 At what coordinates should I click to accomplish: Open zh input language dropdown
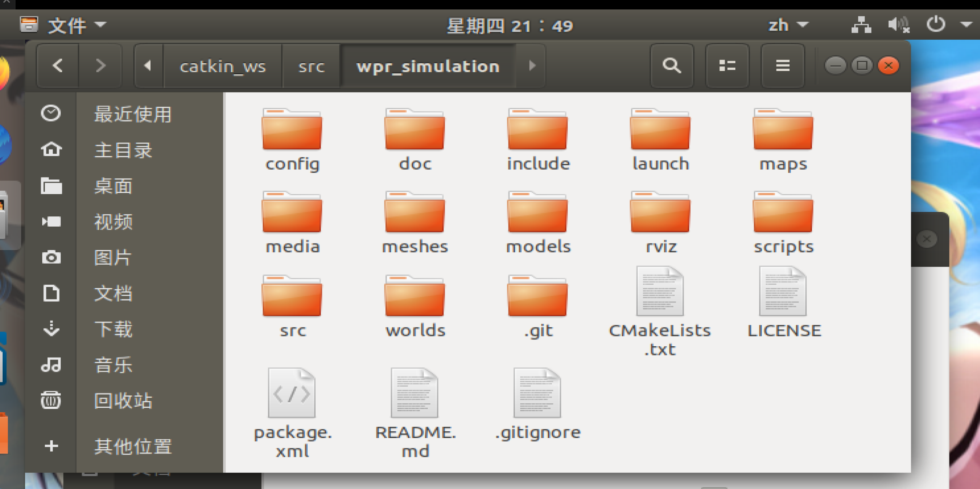(787, 25)
